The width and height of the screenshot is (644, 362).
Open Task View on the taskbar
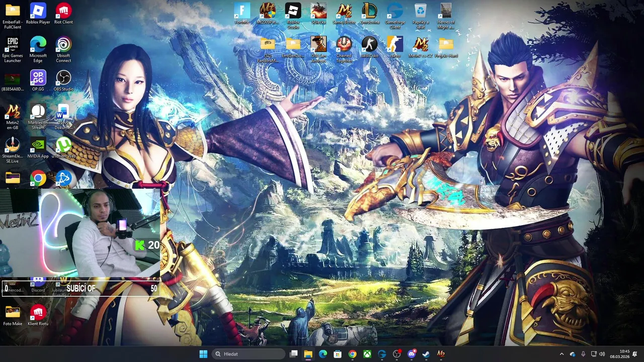(x=294, y=354)
